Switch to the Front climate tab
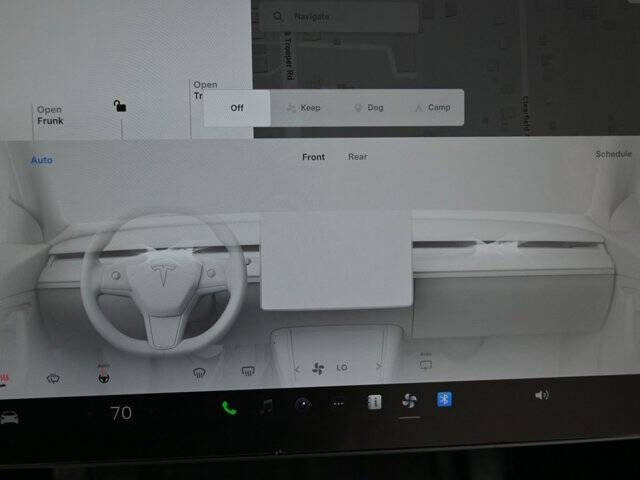The width and height of the screenshot is (640, 480). (x=313, y=157)
